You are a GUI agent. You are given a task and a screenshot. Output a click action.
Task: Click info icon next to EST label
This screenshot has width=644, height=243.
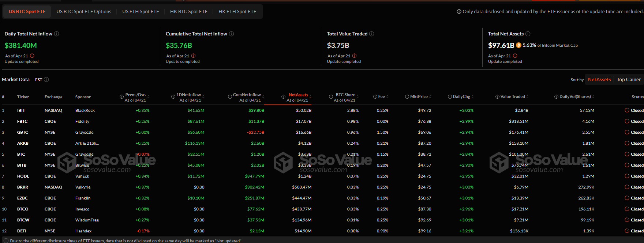click(x=46, y=80)
